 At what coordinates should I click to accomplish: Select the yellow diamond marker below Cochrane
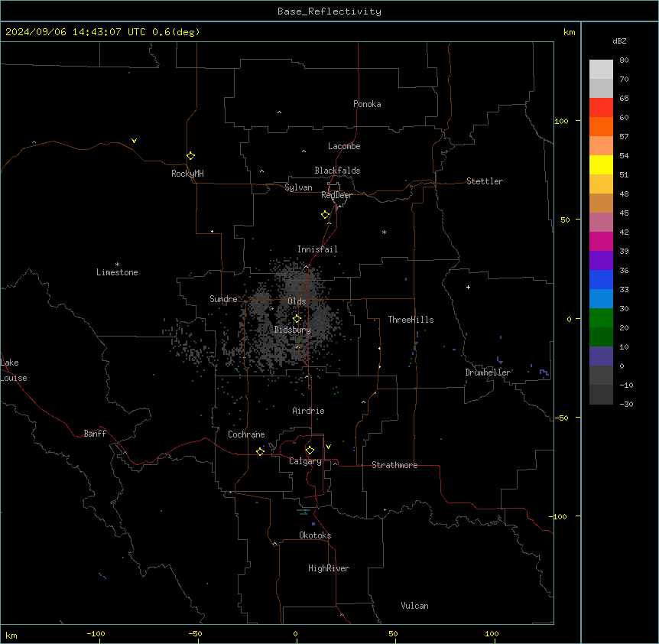[260, 451]
